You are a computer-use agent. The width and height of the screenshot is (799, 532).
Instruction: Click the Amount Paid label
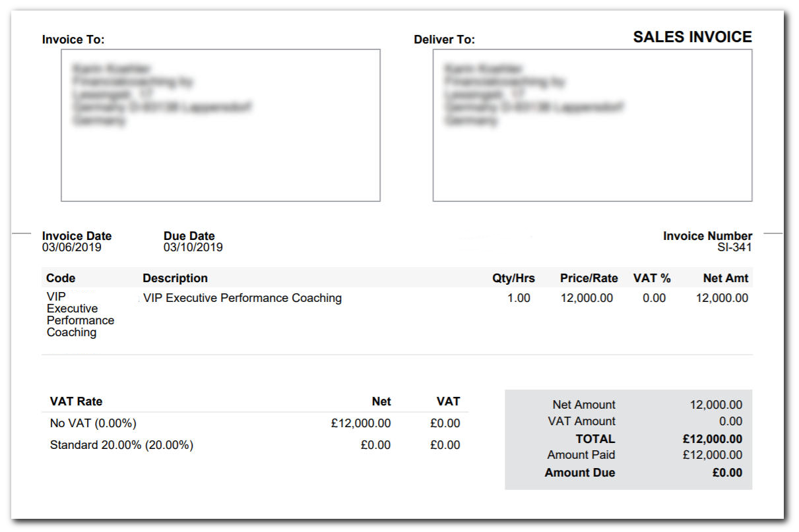point(581,455)
